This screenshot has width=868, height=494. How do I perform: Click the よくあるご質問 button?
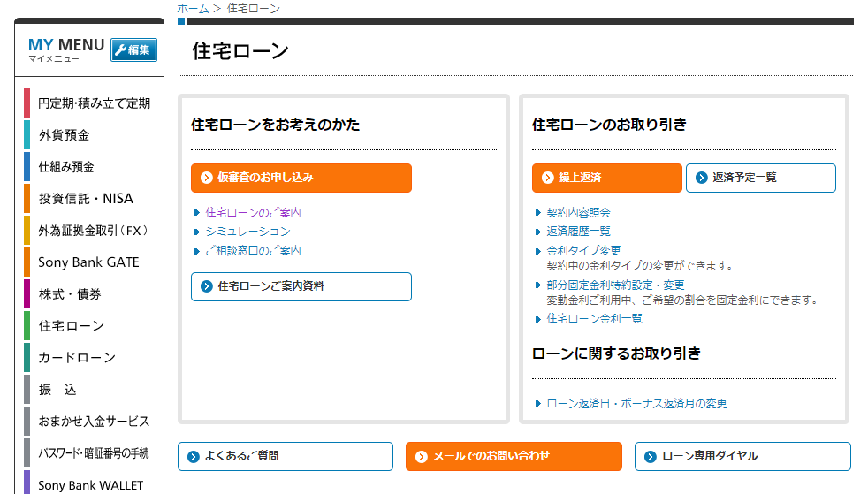pyautogui.click(x=286, y=456)
